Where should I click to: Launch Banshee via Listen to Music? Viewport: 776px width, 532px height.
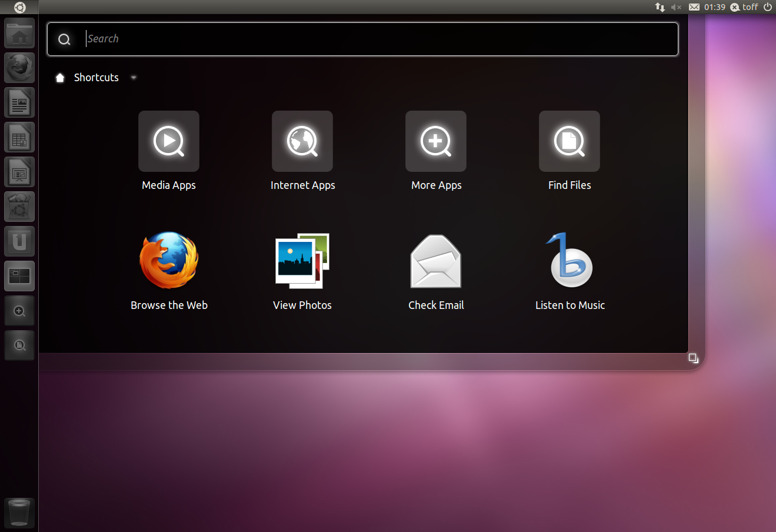click(x=569, y=261)
